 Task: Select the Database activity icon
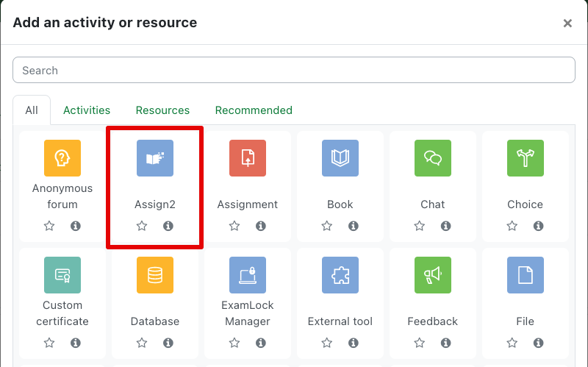155,275
